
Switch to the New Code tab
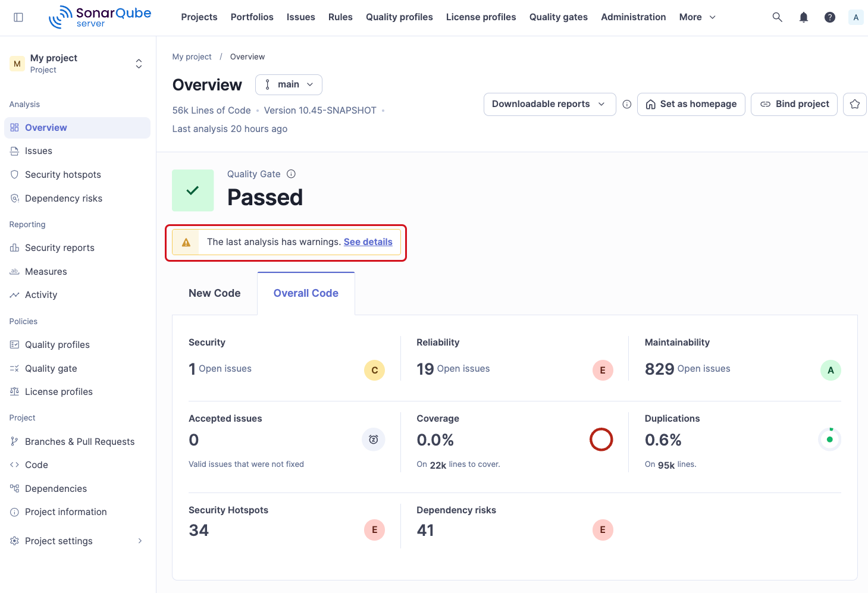pyautogui.click(x=214, y=293)
